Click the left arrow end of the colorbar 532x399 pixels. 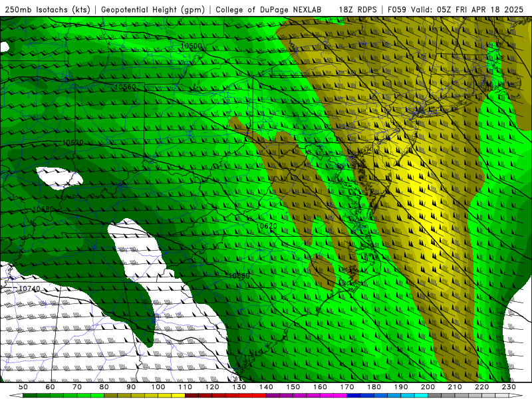[16, 396]
